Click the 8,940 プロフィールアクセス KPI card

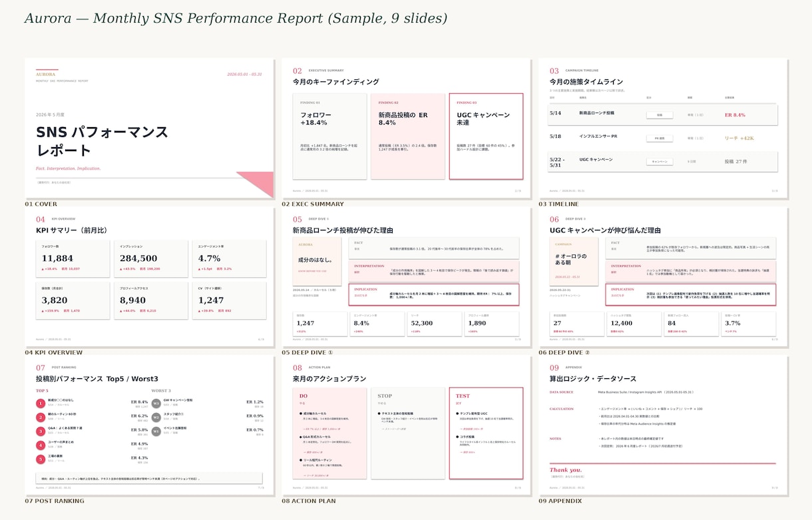151,300
